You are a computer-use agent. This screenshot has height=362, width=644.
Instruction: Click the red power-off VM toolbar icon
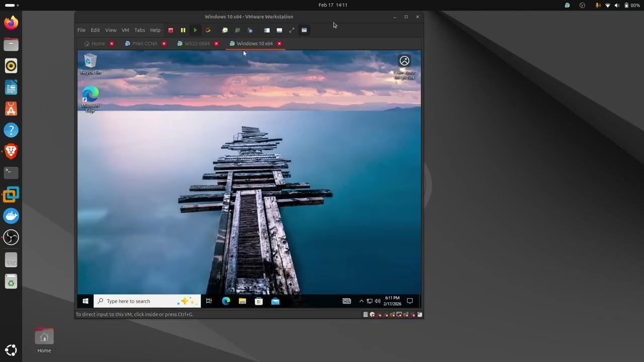click(171, 30)
